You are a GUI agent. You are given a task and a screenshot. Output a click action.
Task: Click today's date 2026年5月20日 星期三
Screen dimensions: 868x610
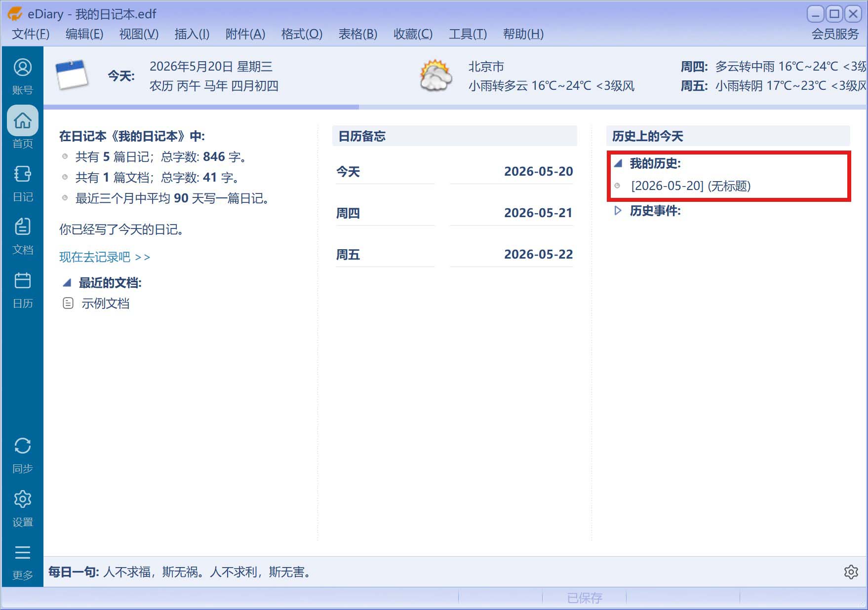pyautogui.click(x=211, y=67)
